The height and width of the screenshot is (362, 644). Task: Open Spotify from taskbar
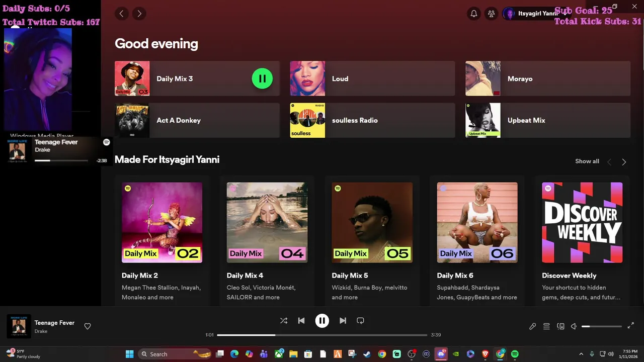[x=515, y=354]
